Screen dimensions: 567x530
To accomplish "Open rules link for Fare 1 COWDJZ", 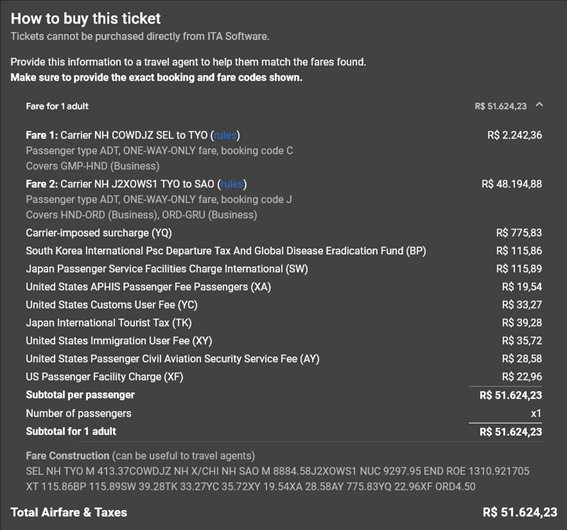I will coord(225,135).
